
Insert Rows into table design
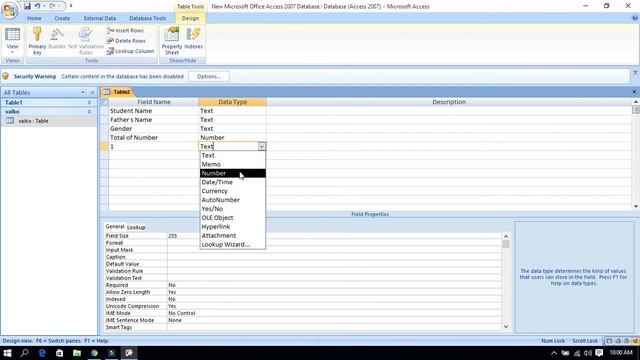click(125, 30)
